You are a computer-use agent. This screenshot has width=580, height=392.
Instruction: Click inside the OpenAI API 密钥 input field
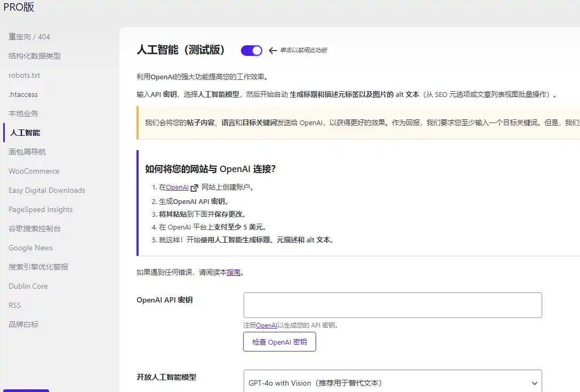click(x=392, y=305)
